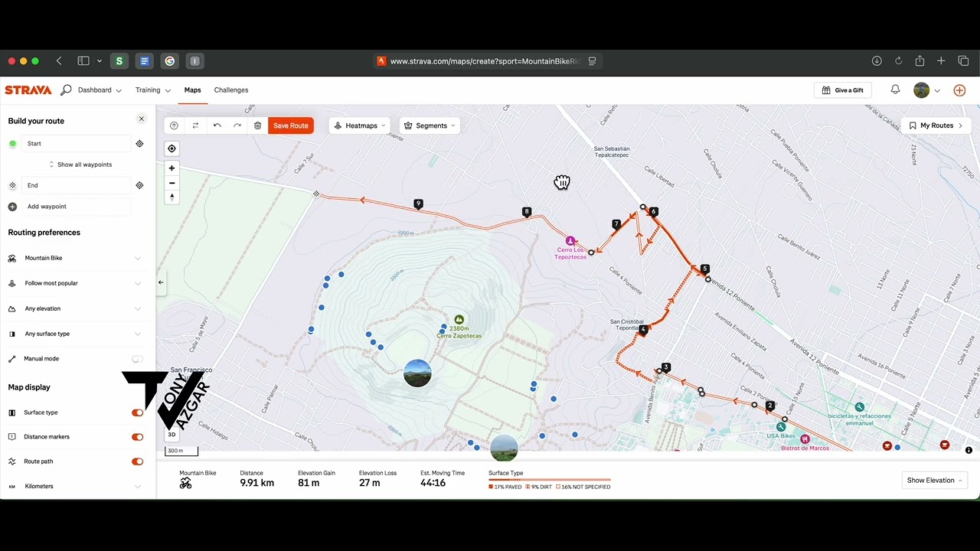Open the Training menu
The image size is (980, 551).
click(x=153, y=90)
